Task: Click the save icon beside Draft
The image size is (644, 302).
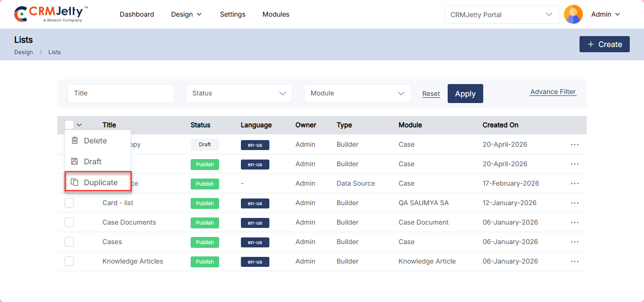Action: click(74, 161)
